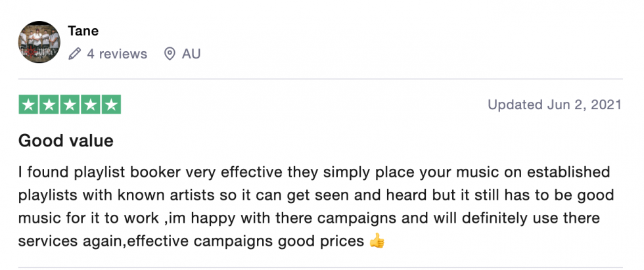Click the first green rating star
Image resolution: width=644 pixels, height=270 pixels.
pos(28,104)
